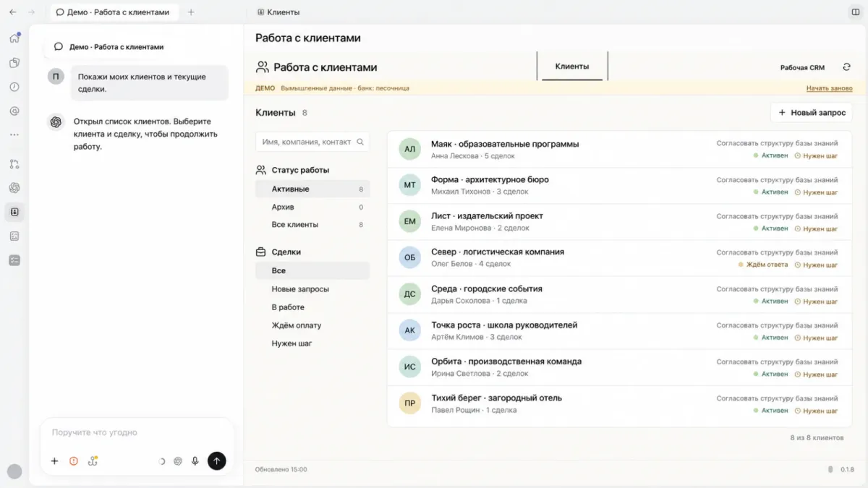Select the Клиенты tab in top bar
This screenshot has height=488, width=868.
278,12
